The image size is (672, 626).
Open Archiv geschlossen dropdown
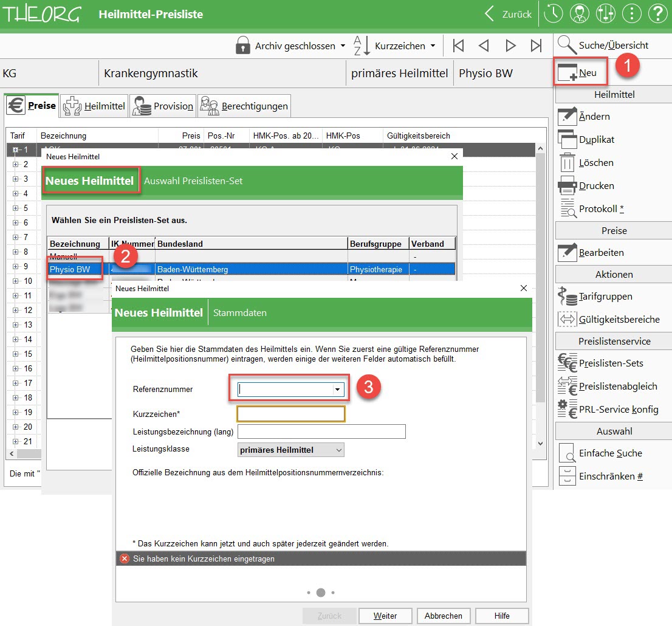290,46
